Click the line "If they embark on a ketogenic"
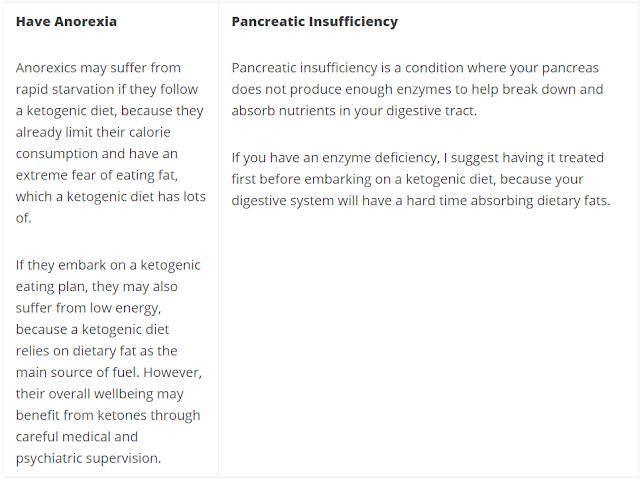 pyautogui.click(x=108, y=265)
